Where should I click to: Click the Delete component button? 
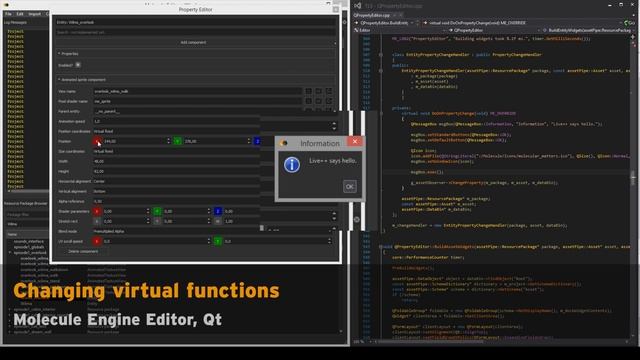tap(83, 251)
